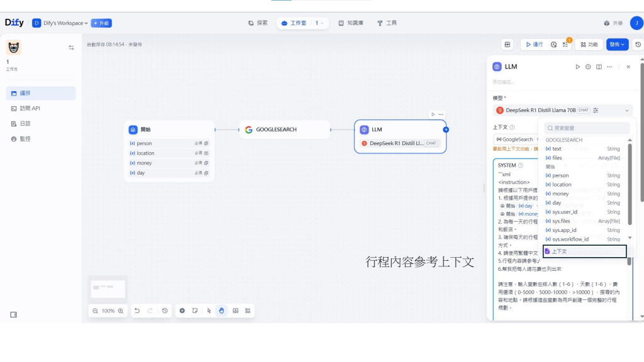Choose the text variable under GOOGLESEARCH
The width and height of the screenshot is (644, 362).
pyautogui.click(x=583, y=148)
